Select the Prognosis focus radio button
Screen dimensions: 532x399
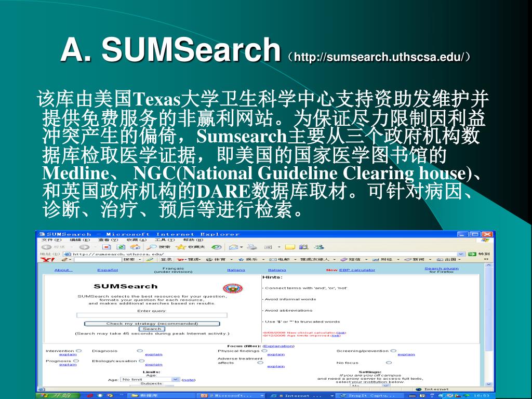click(x=76, y=361)
